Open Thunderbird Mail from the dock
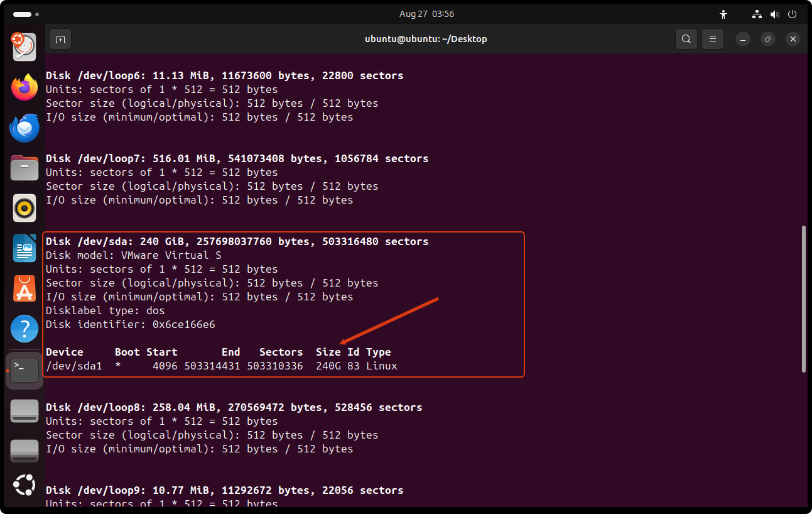 click(x=24, y=128)
